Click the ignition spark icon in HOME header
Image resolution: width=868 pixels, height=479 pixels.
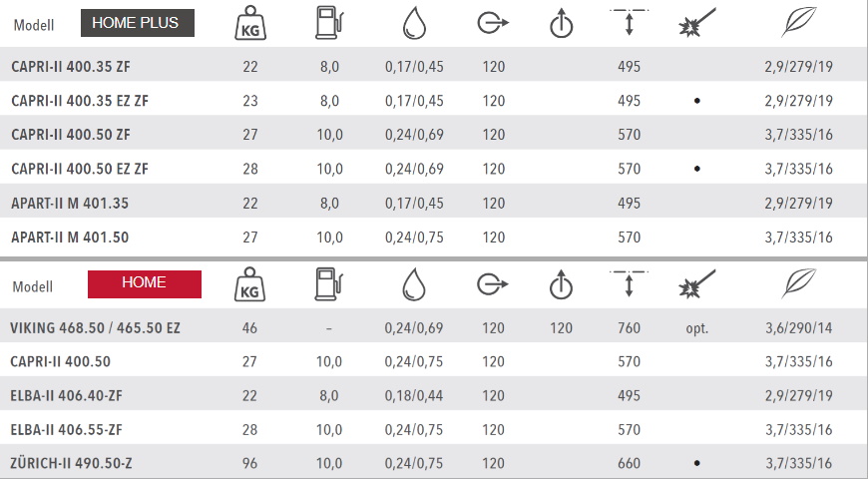tap(697, 283)
